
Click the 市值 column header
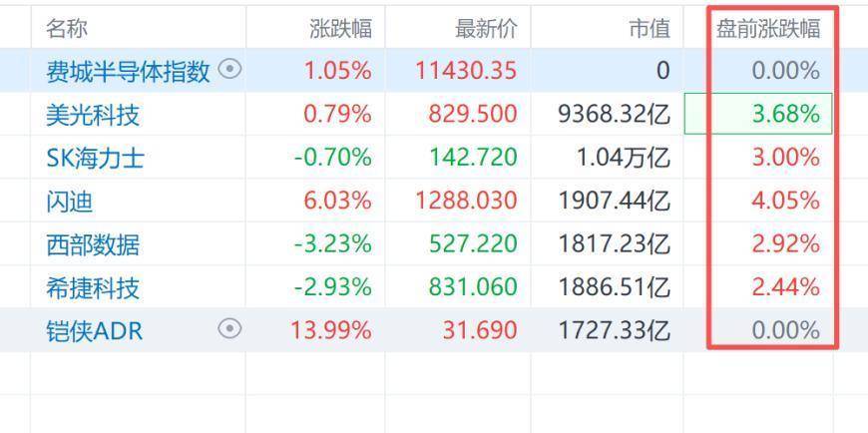pos(650,28)
